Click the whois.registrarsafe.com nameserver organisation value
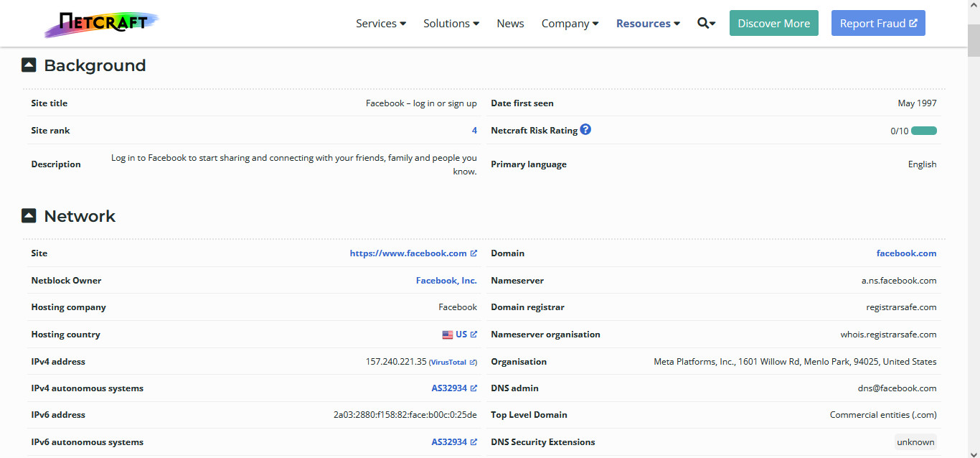This screenshot has height=458, width=980. [889, 335]
